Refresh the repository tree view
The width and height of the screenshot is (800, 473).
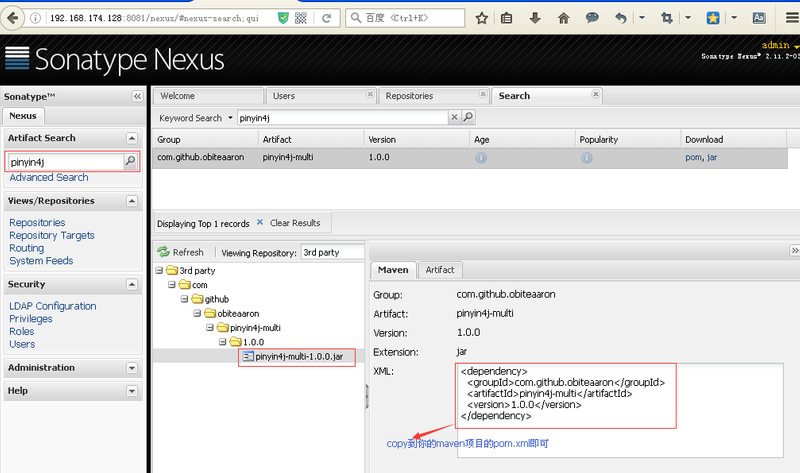pos(181,252)
